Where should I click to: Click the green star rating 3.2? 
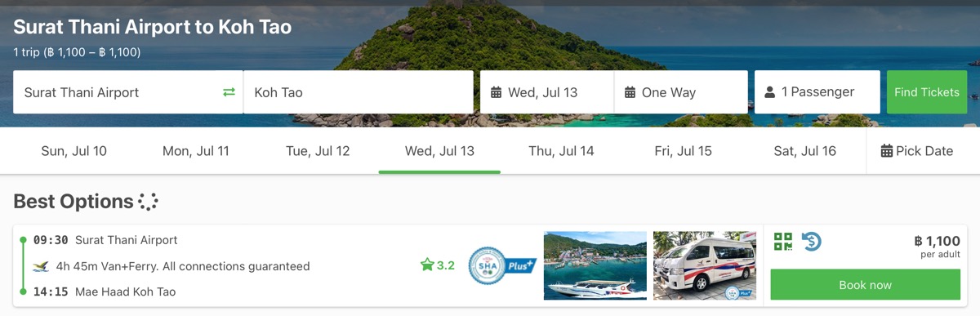pyautogui.click(x=437, y=265)
